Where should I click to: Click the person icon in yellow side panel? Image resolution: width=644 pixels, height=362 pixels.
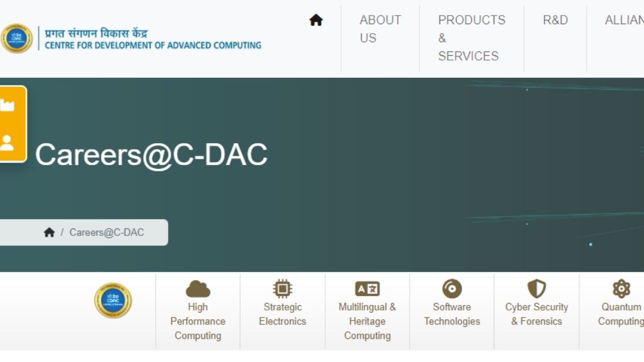pyautogui.click(x=8, y=143)
